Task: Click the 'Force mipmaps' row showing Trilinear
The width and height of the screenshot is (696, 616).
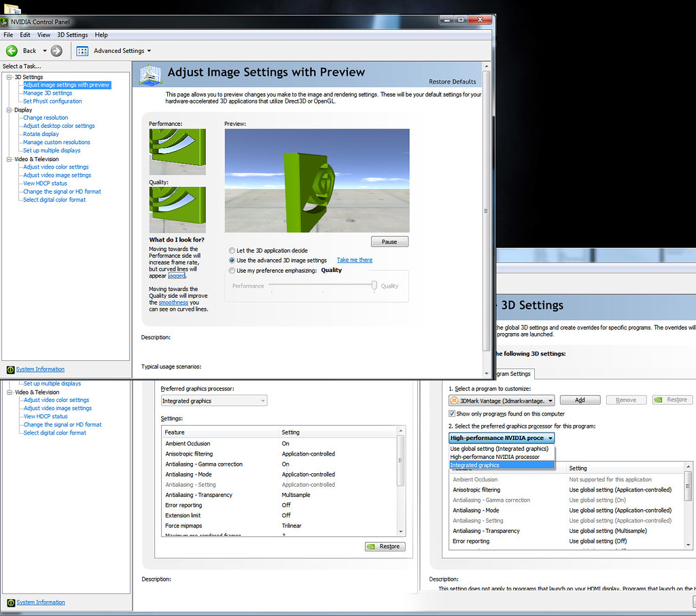Action: click(x=279, y=526)
